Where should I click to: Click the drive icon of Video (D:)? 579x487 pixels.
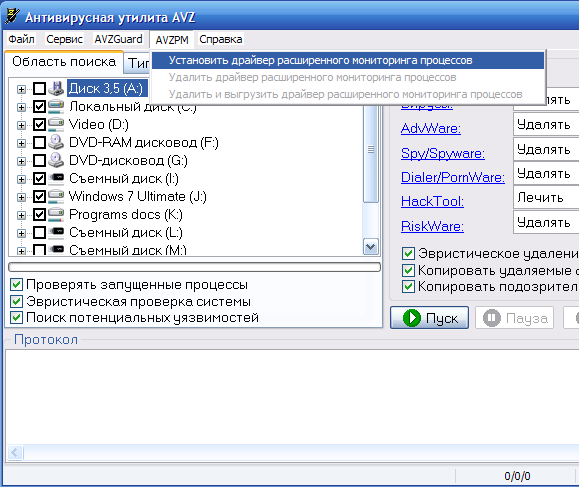(x=56, y=124)
